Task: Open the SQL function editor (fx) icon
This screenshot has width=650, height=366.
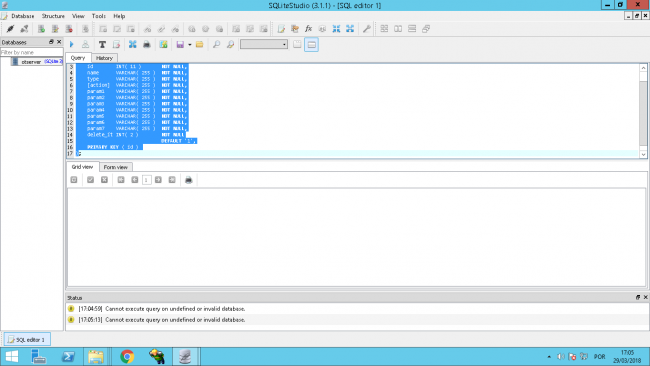Action: 308,29
